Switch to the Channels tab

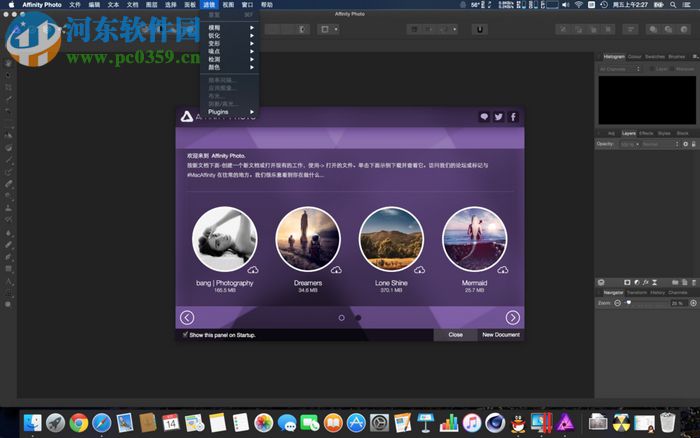tap(678, 292)
